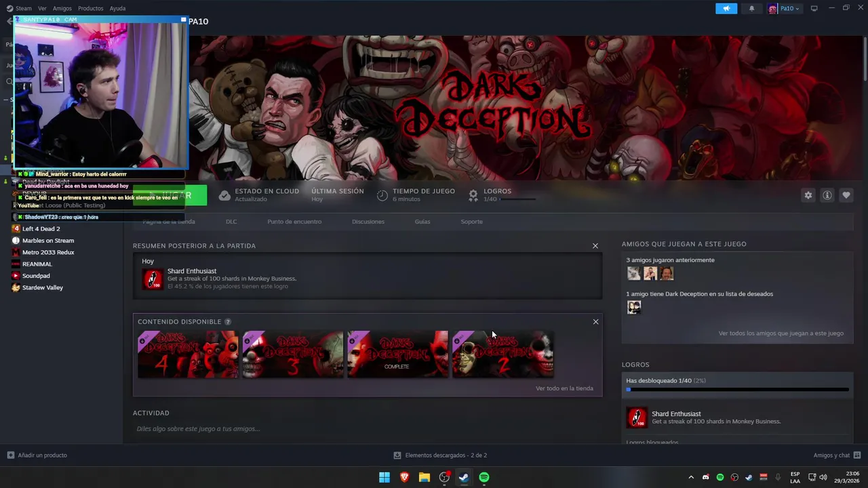This screenshot has width=868, height=488.
Task: Open the game info circle icon
Action: click(827, 195)
